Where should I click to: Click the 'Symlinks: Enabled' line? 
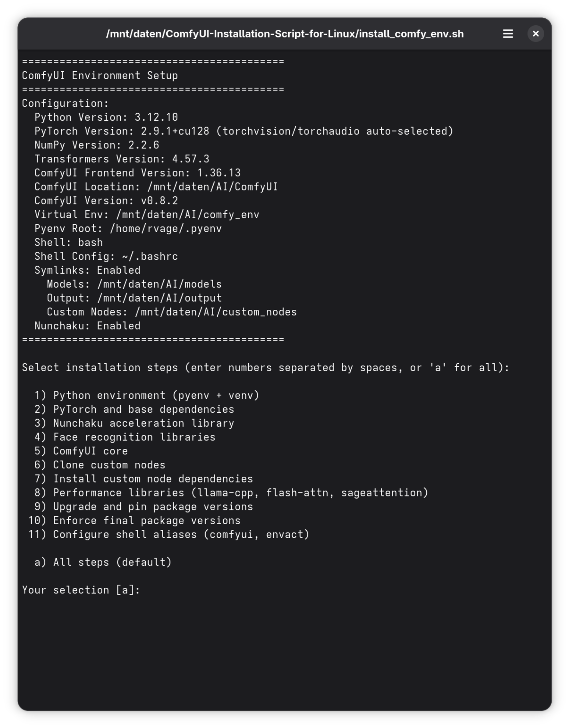(87, 270)
